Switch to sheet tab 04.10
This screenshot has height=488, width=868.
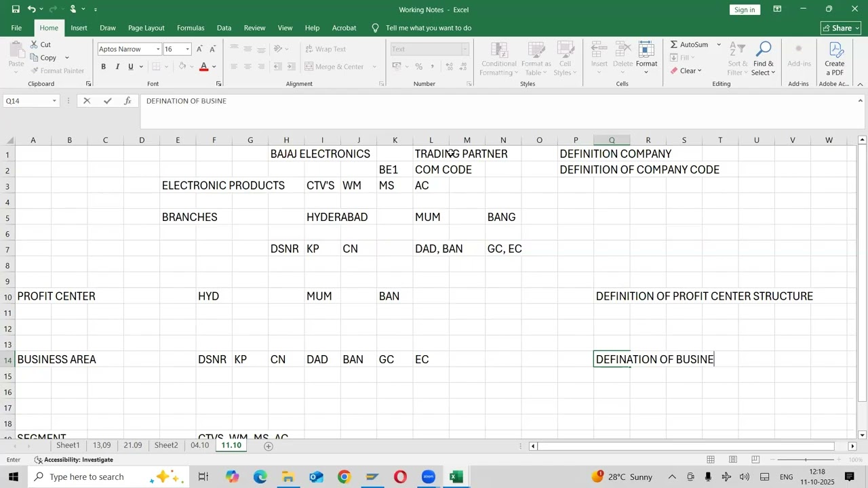point(199,445)
